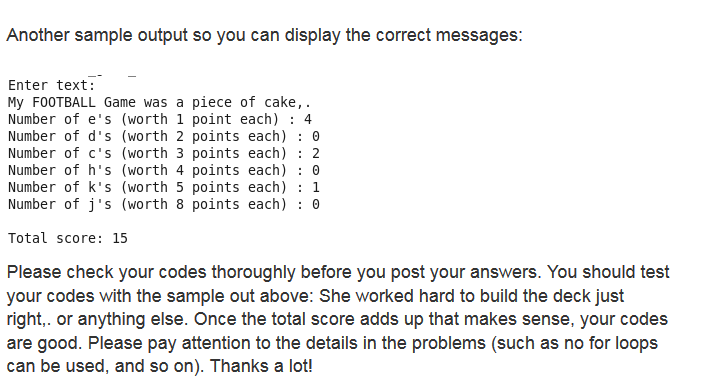Image resolution: width=721 pixels, height=392 pixels.
Task: Click the 'Number of d's' output line
Action: [x=164, y=136]
